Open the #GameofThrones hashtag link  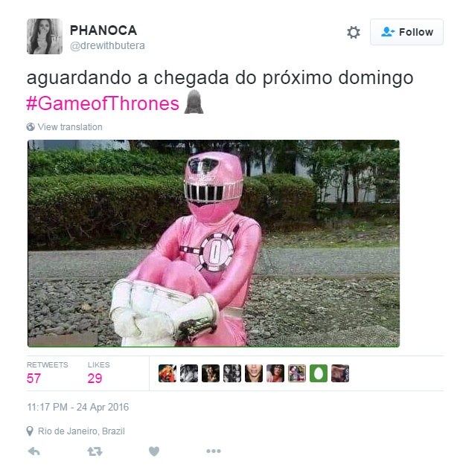103,103
